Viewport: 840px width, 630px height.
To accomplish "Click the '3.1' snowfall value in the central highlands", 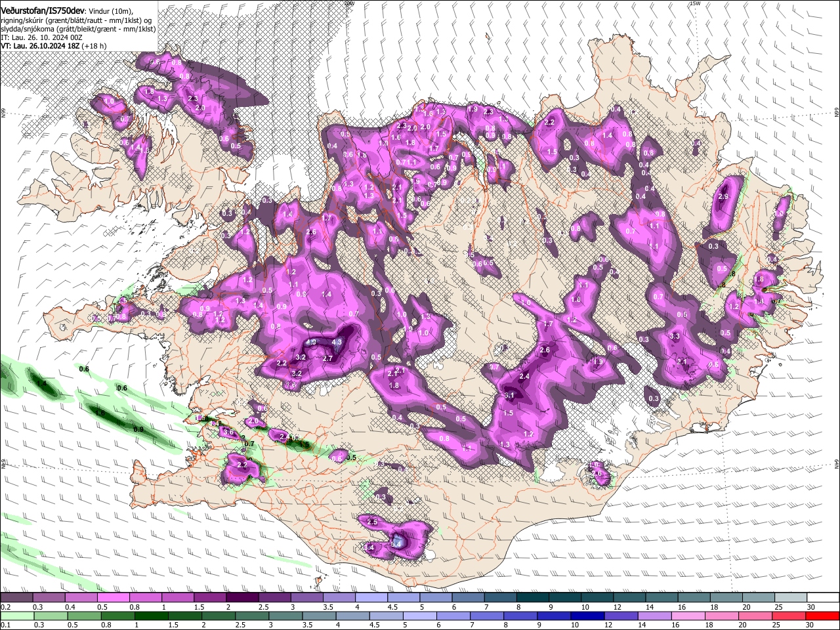I will [x=509, y=396].
